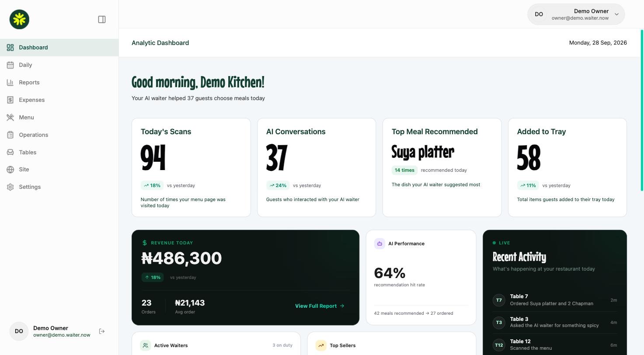Click the Daily calendar icon

click(x=10, y=65)
